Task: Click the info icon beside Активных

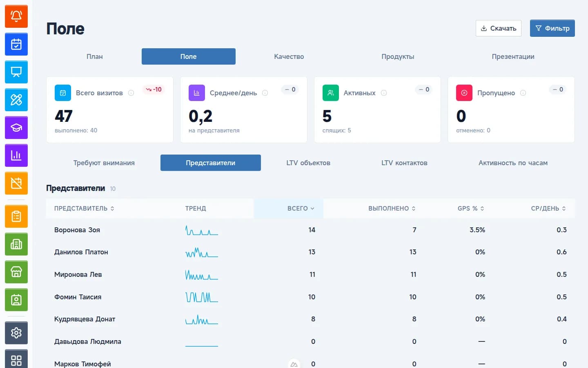Action: (384, 93)
